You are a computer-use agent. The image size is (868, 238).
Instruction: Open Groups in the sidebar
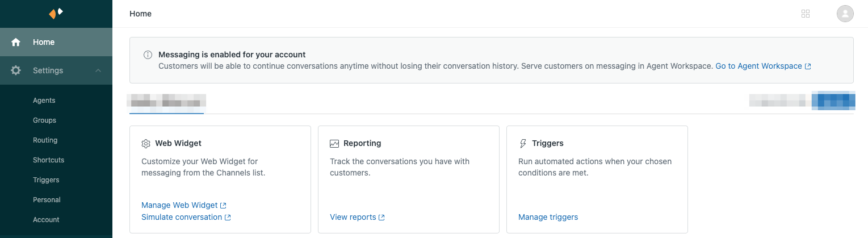[44, 120]
